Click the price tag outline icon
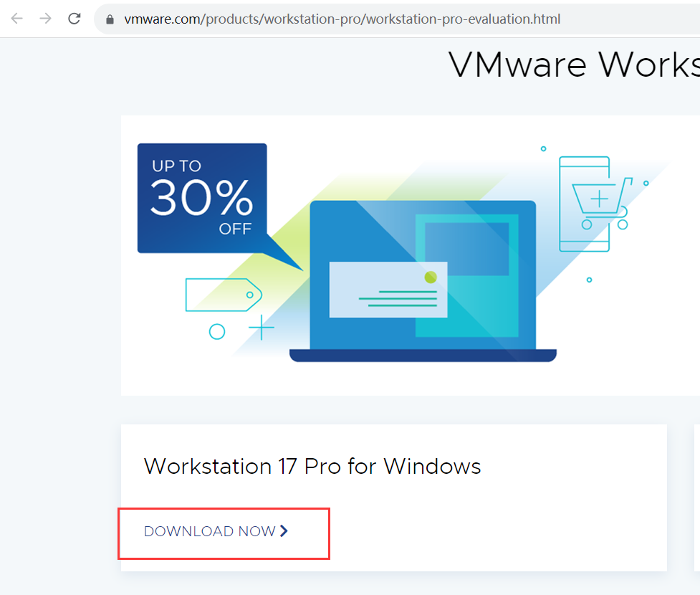700x595 pixels. coord(224,295)
